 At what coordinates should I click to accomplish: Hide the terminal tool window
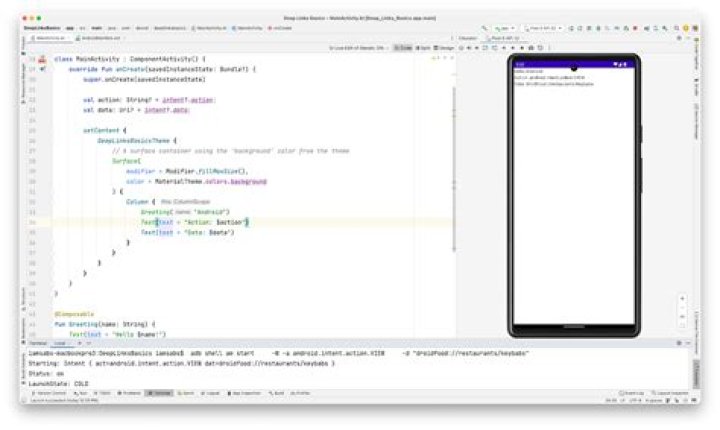[688, 343]
